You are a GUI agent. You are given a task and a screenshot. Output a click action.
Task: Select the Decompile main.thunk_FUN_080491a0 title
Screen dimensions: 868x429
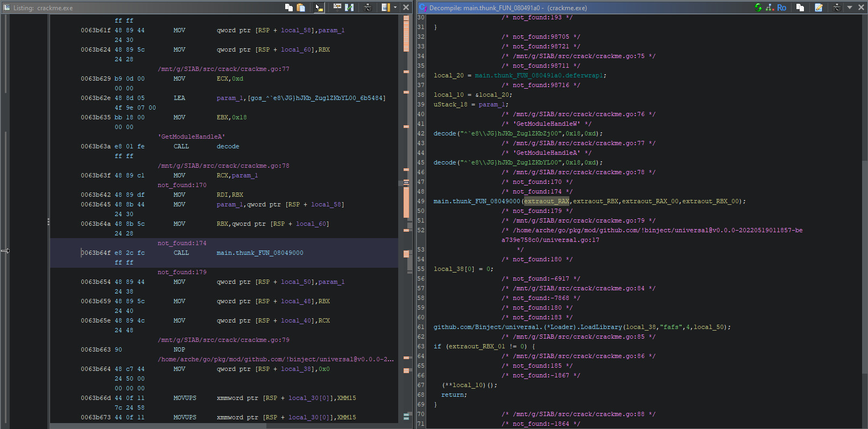tap(508, 8)
